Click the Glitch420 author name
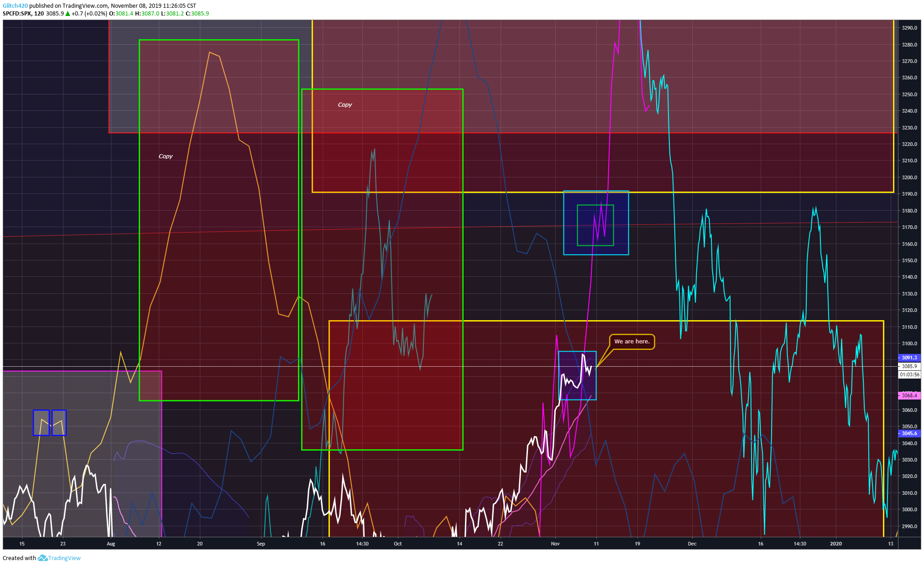 (15, 6)
